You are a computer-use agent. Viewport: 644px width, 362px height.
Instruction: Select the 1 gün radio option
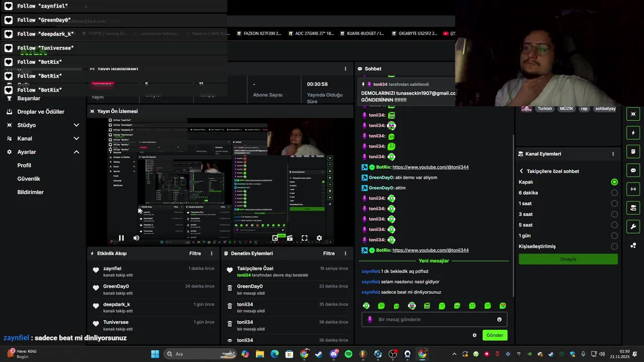click(x=614, y=236)
